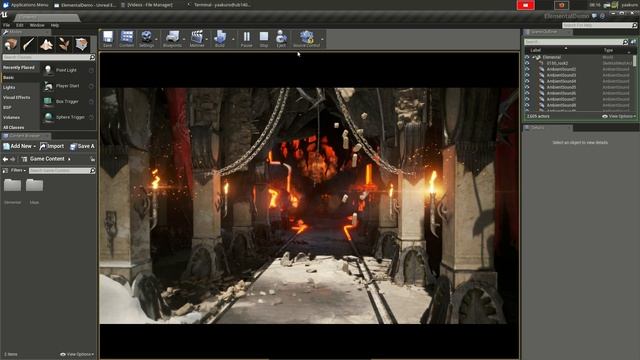
Task: Click the Content Browser lock icon
Action: tap(93, 159)
